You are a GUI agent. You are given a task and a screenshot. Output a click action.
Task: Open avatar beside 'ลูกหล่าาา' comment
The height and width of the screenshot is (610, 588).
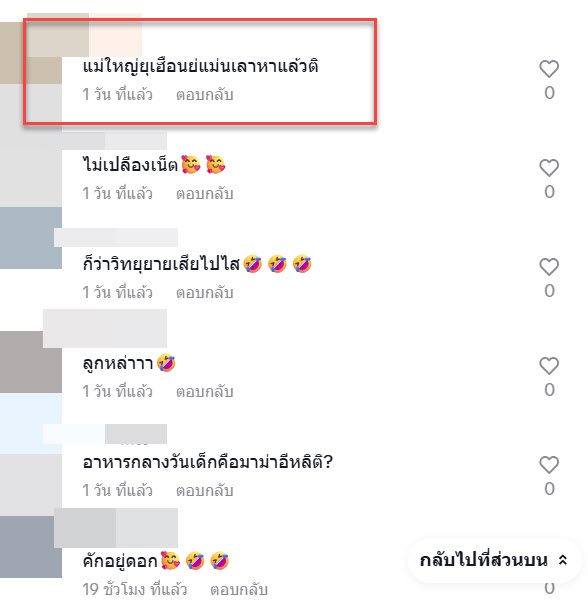point(31,362)
